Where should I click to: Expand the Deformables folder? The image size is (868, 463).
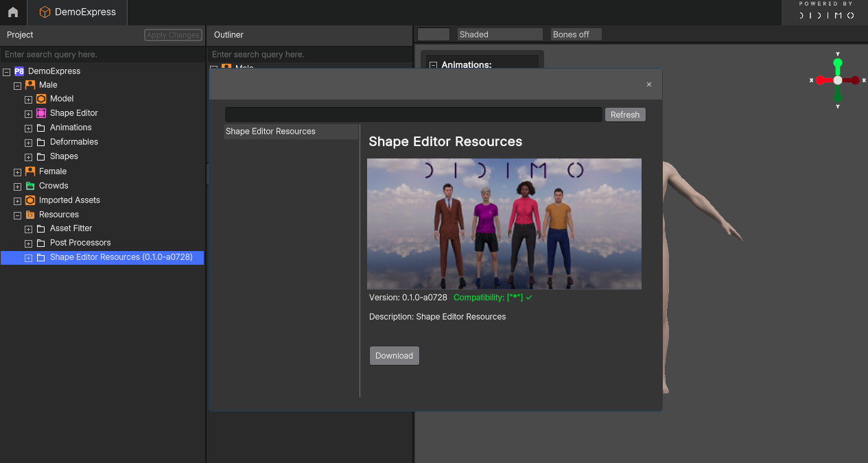pos(28,143)
